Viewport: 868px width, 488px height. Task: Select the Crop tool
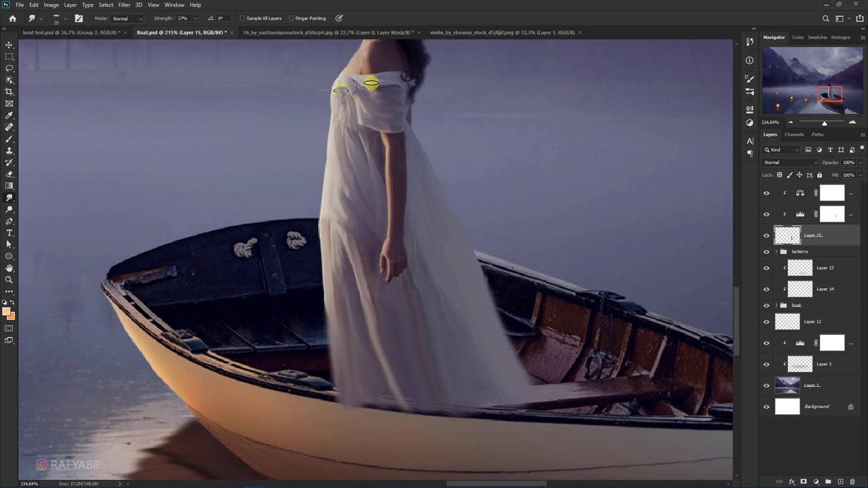[x=9, y=91]
